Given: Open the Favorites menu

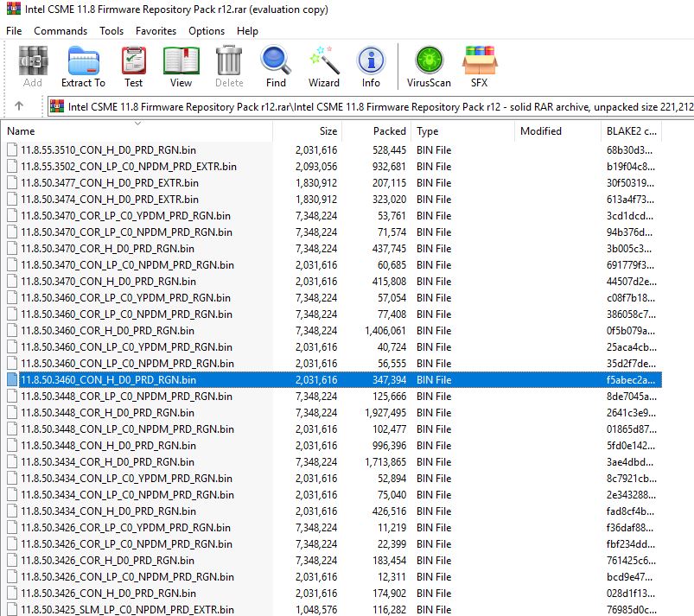Looking at the screenshot, I should coord(156,31).
